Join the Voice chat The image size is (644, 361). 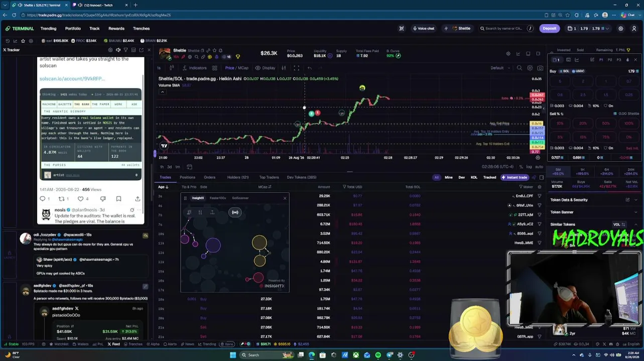(x=424, y=29)
